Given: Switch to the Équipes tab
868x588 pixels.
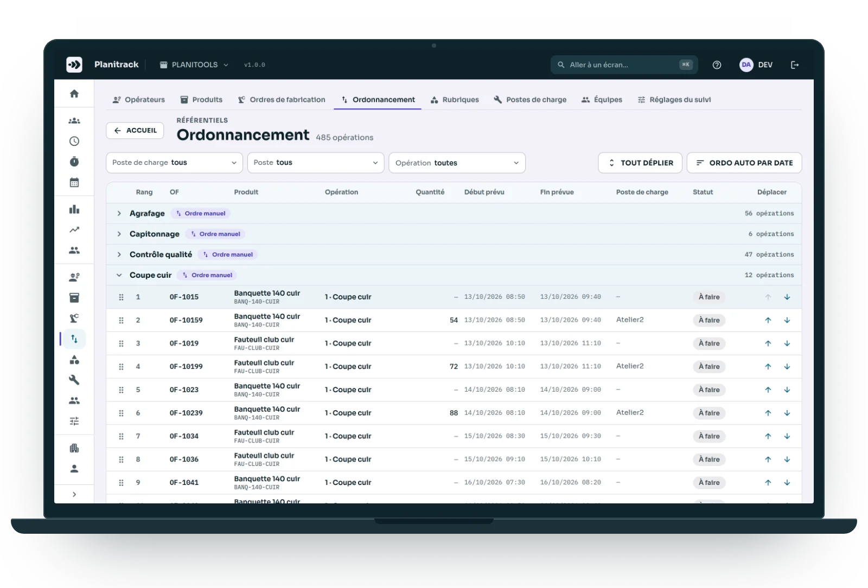Looking at the screenshot, I should pyautogui.click(x=602, y=100).
